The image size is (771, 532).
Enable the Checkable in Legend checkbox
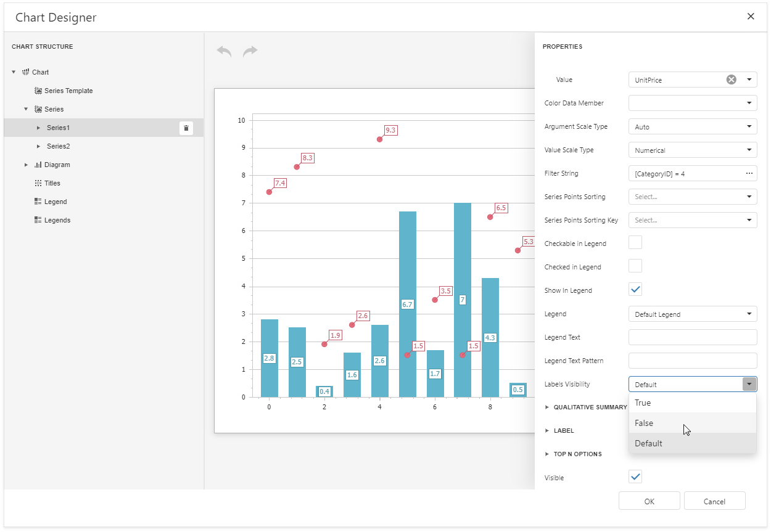635,242
